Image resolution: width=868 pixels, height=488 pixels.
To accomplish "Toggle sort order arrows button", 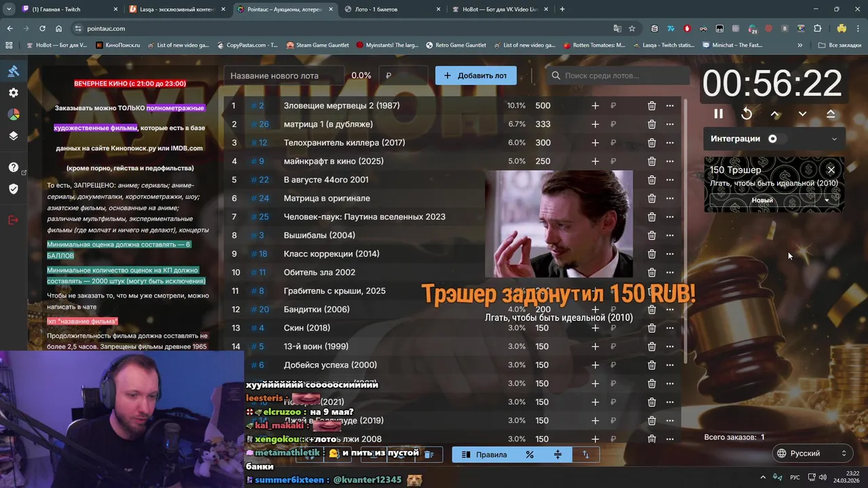I will tap(586, 455).
